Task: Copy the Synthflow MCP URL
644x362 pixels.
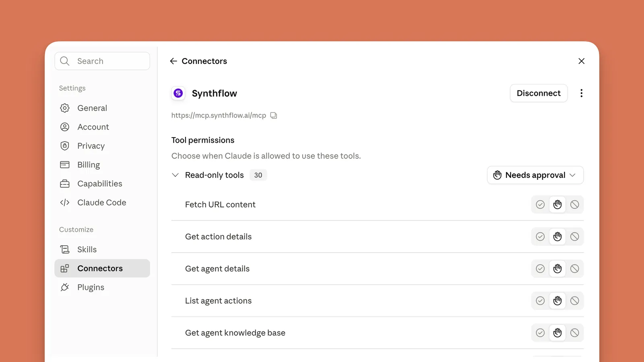Action: coord(274,115)
